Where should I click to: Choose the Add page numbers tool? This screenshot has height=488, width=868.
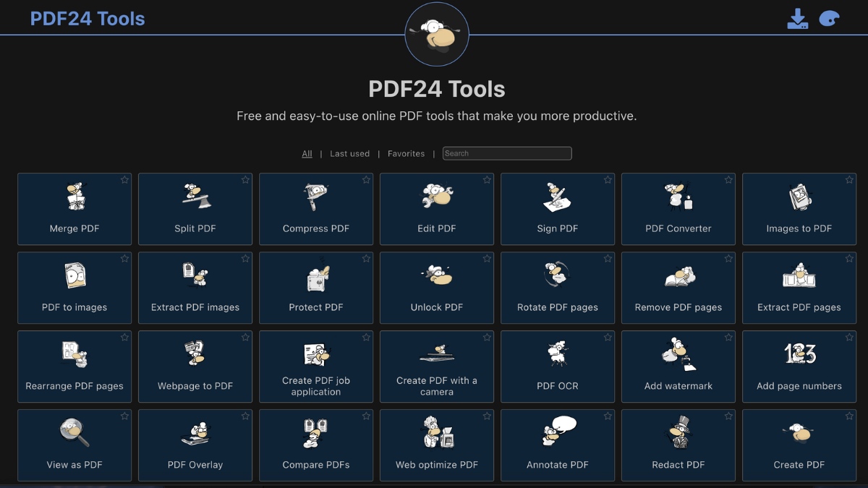pyautogui.click(x=799, y=367)
